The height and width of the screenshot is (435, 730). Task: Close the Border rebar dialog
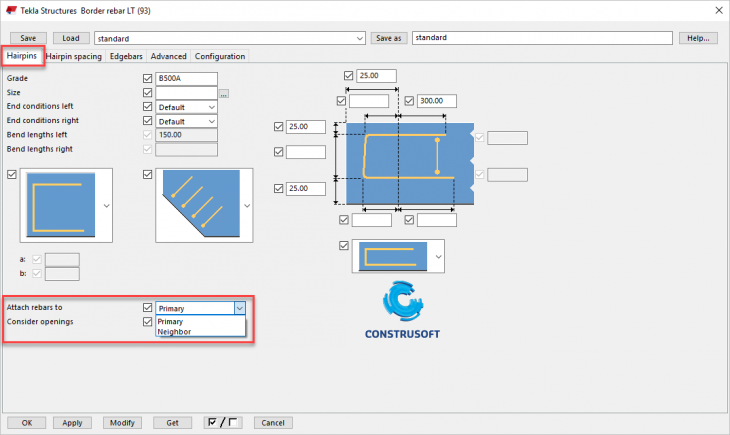[x=719, y=10]
